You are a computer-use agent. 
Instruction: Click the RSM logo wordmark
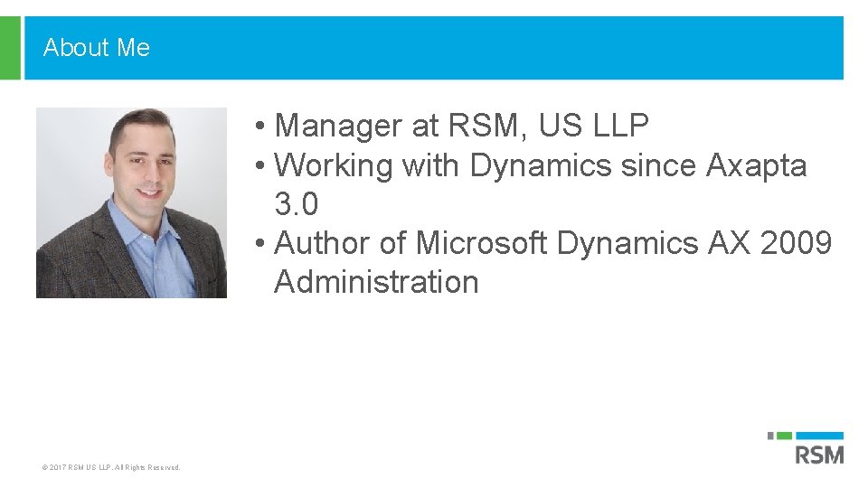(x=819, y=454)
